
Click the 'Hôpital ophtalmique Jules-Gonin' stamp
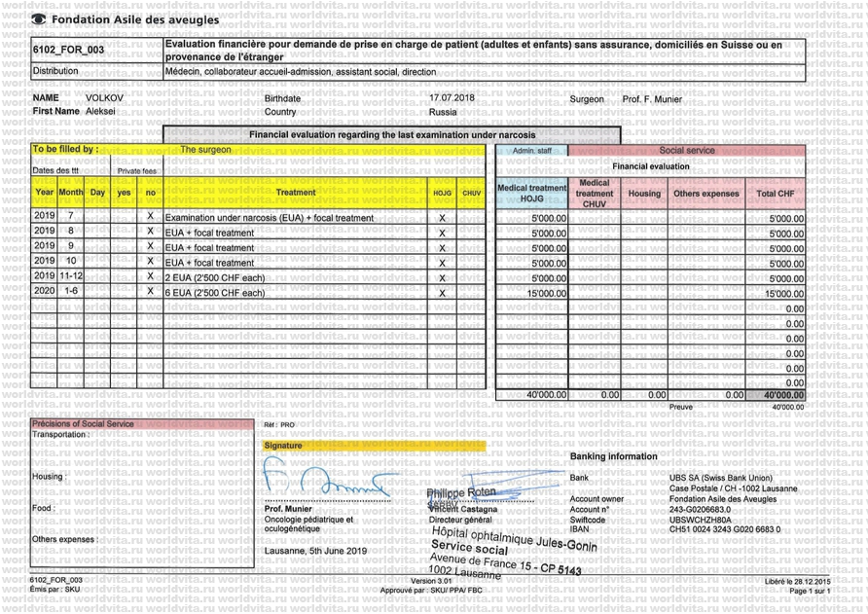514,539
